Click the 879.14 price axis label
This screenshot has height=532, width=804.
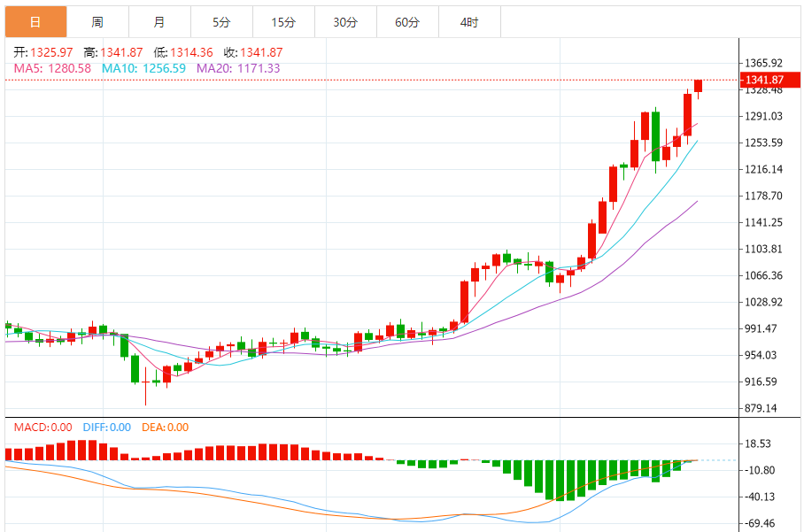click(761, 408)
